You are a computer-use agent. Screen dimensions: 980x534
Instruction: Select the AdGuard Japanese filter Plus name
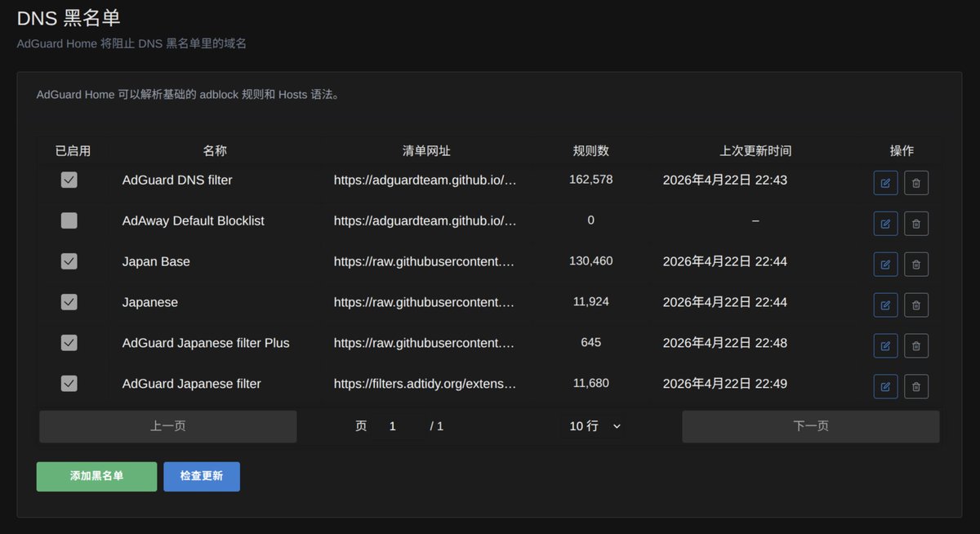click(x=206, y=343)
